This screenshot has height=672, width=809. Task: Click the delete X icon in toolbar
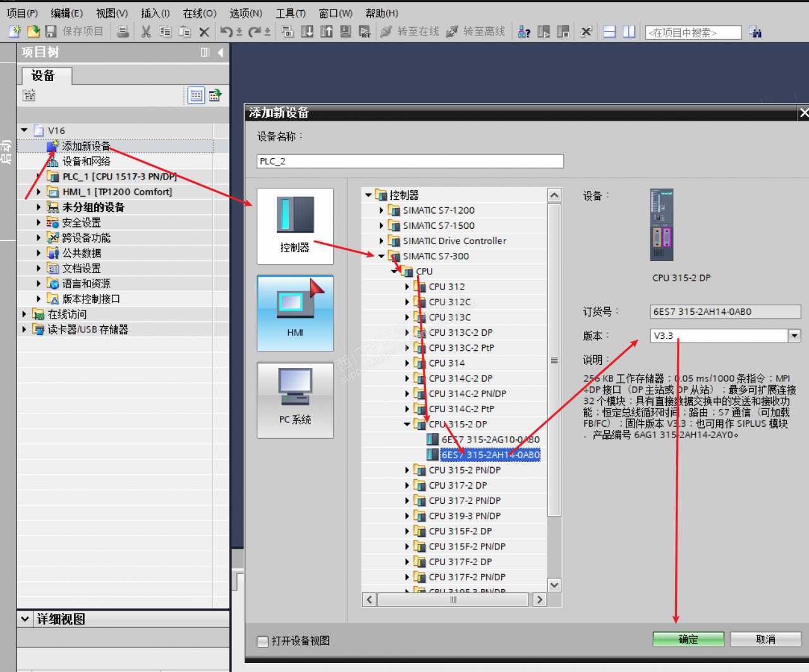click(204, 31)
